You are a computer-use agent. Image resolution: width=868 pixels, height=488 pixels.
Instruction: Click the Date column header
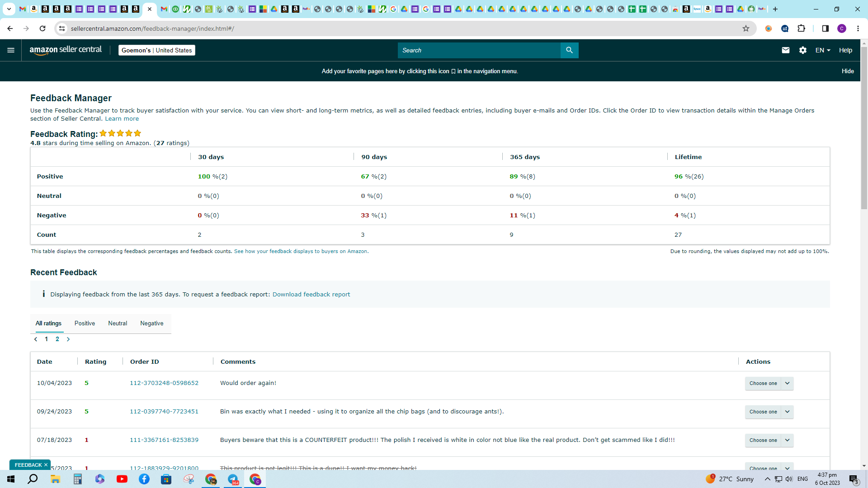(x=44, y=362)
